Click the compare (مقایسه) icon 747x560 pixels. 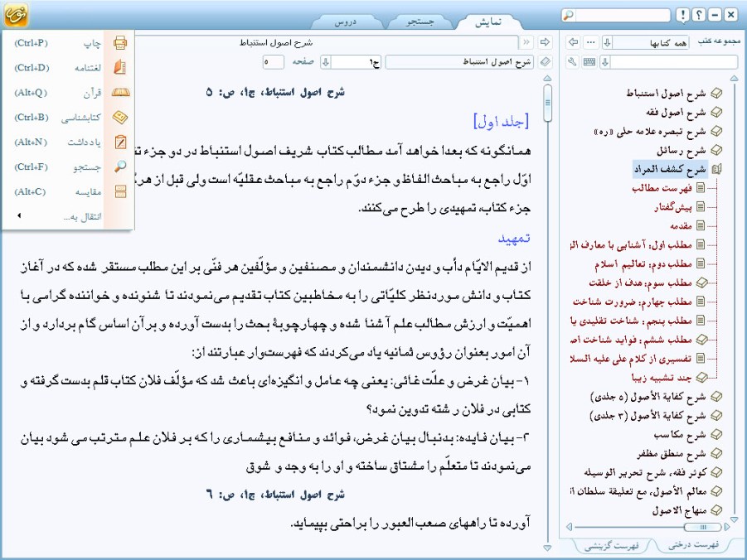[x=120, y=191]
